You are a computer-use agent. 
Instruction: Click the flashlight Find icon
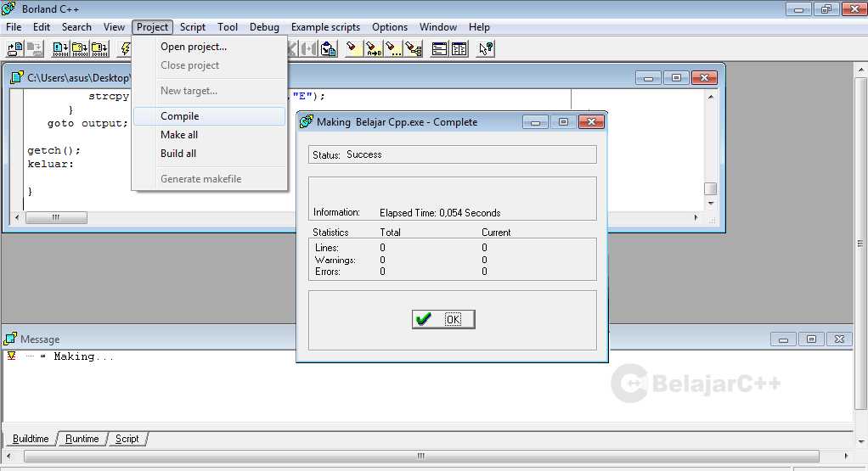(x=352, y=49)
